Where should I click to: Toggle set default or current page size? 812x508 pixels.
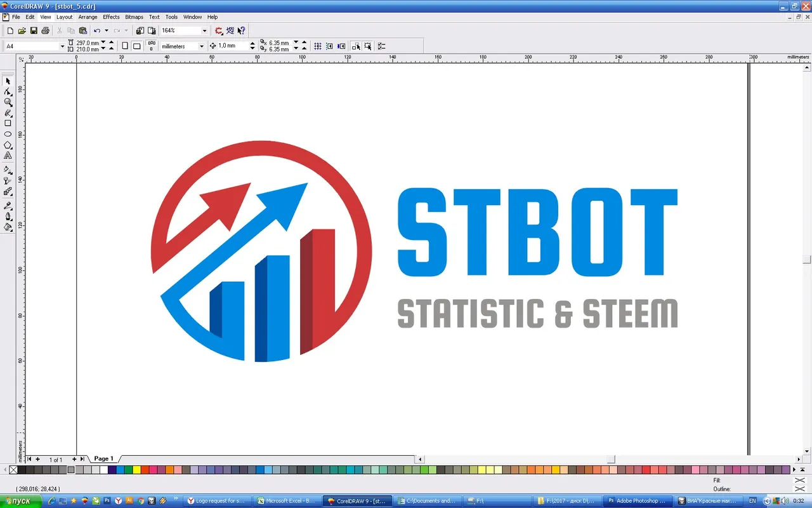(151, 46)
